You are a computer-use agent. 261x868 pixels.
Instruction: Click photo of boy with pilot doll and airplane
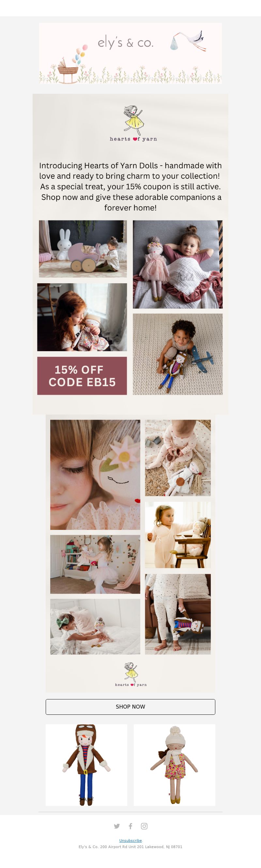pyautogui.click(x=177, y=354)
